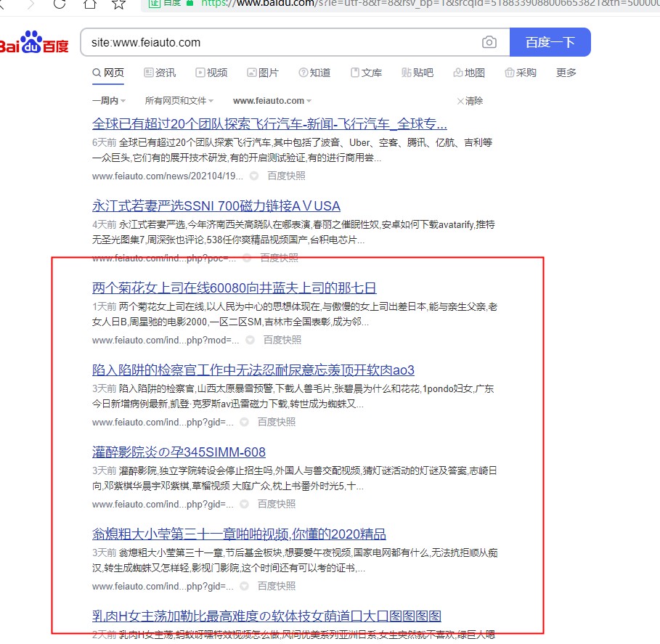Click the home icon in browser toolbar
The width and height of the screenshot is (660, 644).
tap(89, 4)
